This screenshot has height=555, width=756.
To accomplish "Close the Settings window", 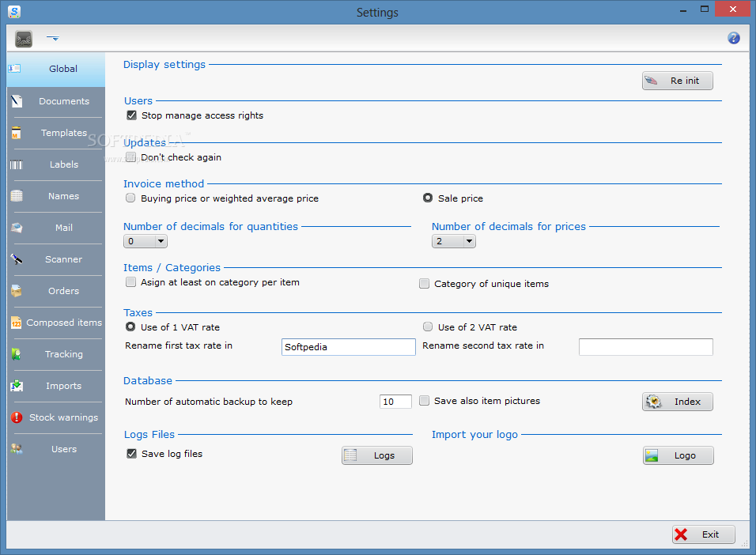I will (x=733, y=9).
